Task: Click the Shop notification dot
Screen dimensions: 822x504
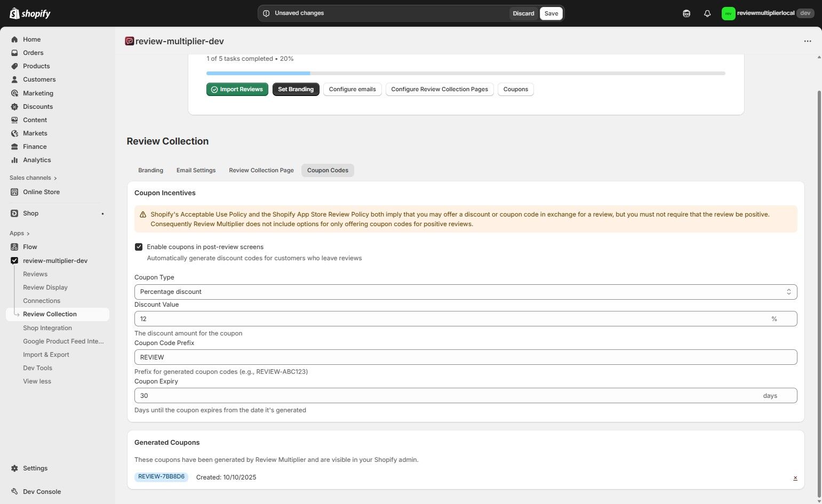Action: click(x=102, y=214)
